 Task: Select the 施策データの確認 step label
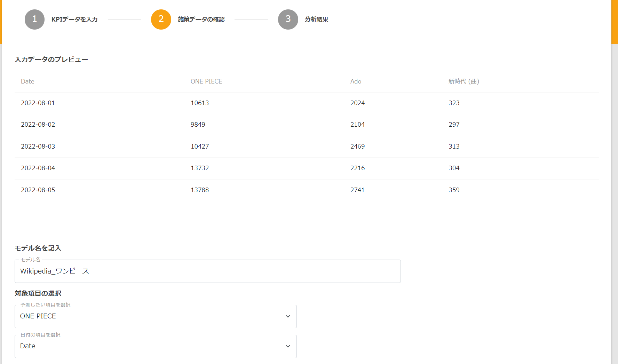201,19
